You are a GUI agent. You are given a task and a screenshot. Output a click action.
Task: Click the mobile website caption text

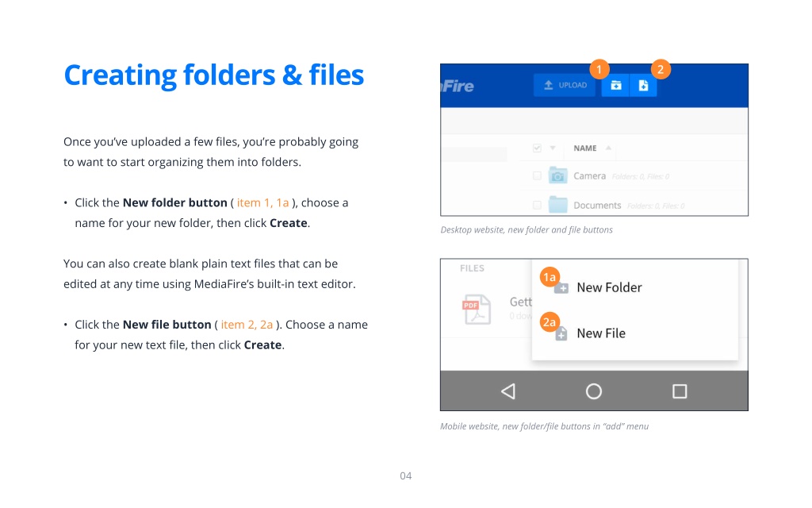coord(544,426)
